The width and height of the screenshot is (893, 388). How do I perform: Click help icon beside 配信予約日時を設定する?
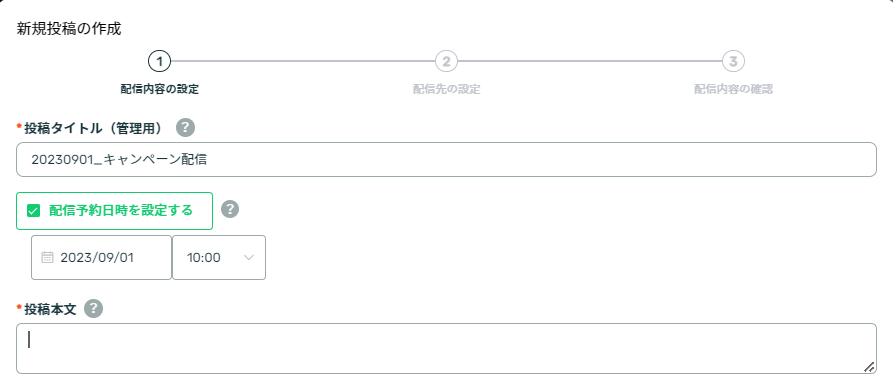[x=230, y=209]
